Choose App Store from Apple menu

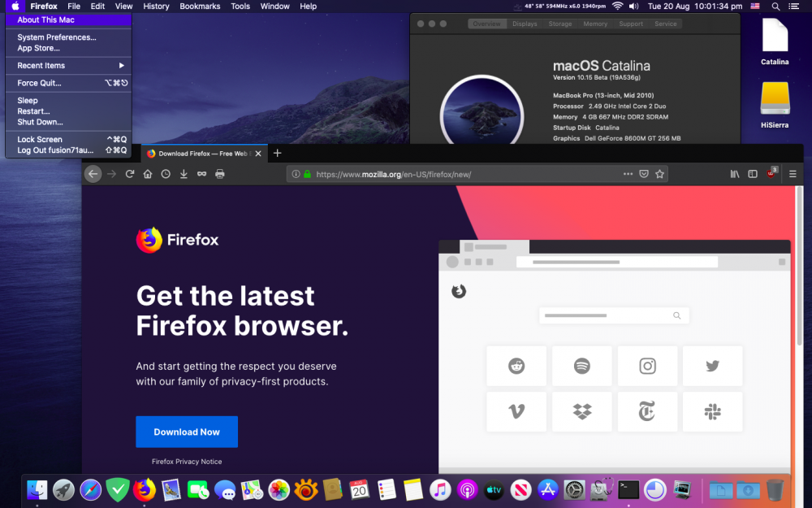coord(68,48)
